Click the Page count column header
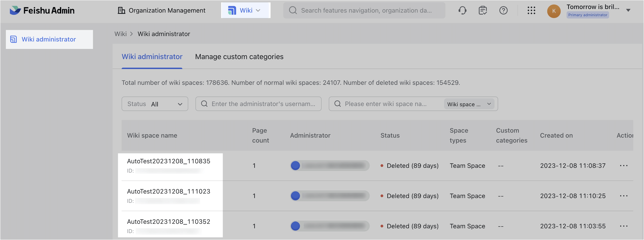The image size is (644, 240). click(261, 135)
